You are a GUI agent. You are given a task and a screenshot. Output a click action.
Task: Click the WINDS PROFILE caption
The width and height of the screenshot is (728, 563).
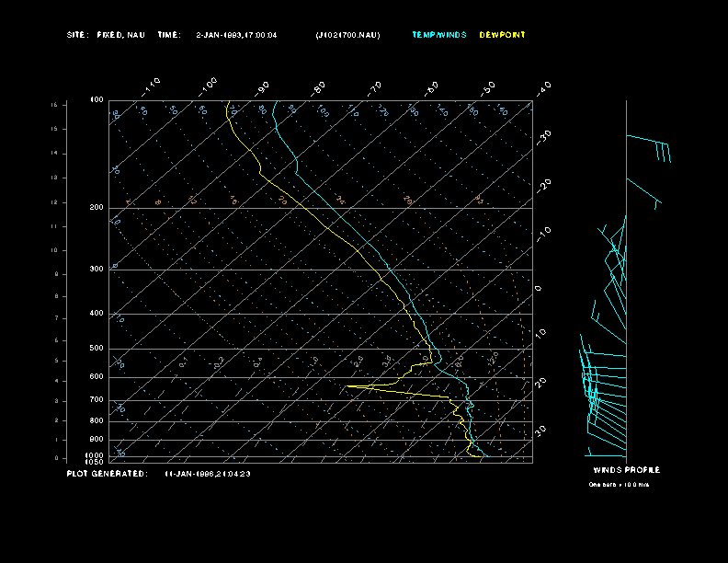626,470
